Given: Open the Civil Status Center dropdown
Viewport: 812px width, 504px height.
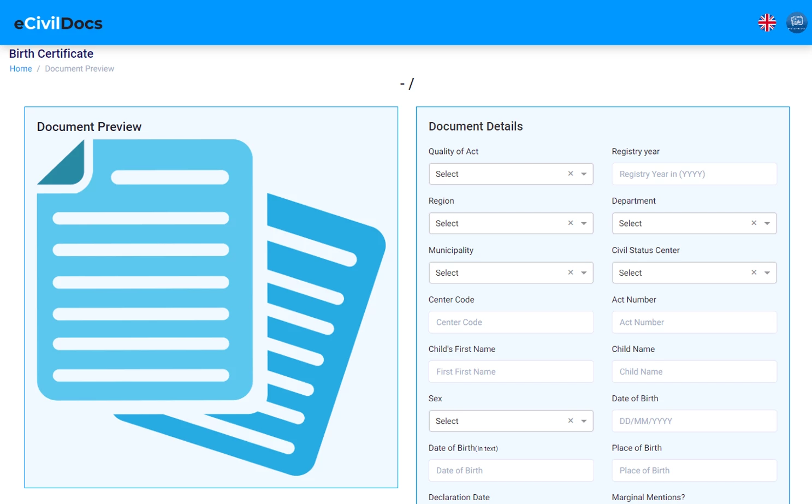Looking at the screenshot, I should 767,272.
